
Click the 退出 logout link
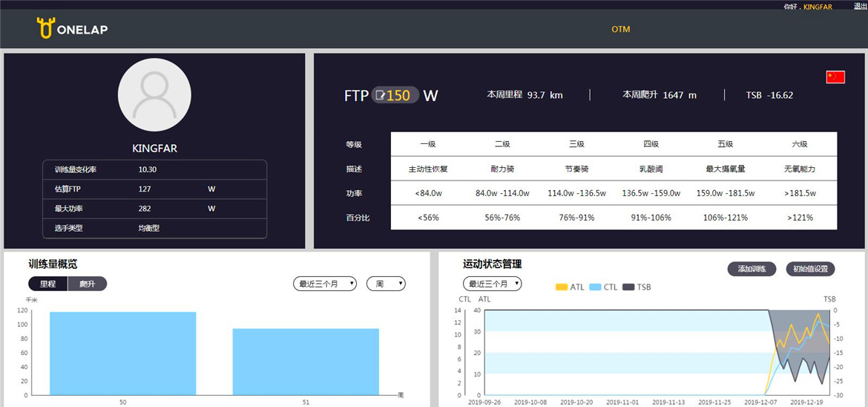pos(860,6)
